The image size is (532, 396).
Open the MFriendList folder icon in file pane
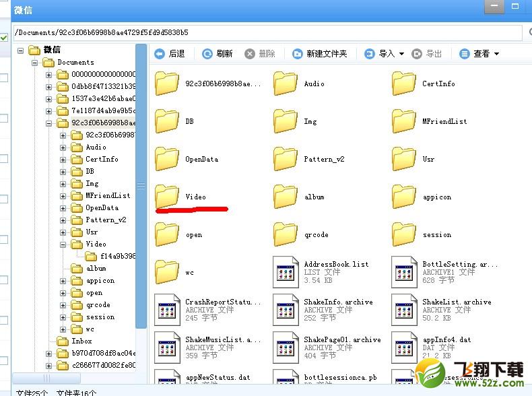point(404,121)
